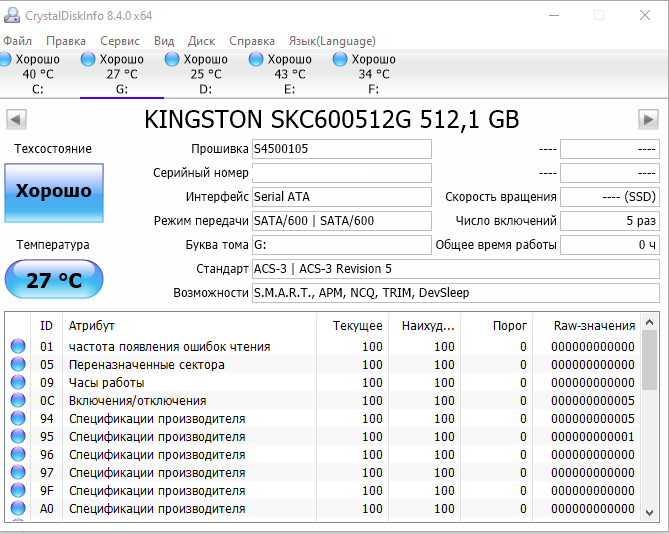Click the empty Серийный номер field
This screenshot has width=669, height=534.
click(342, 173)
